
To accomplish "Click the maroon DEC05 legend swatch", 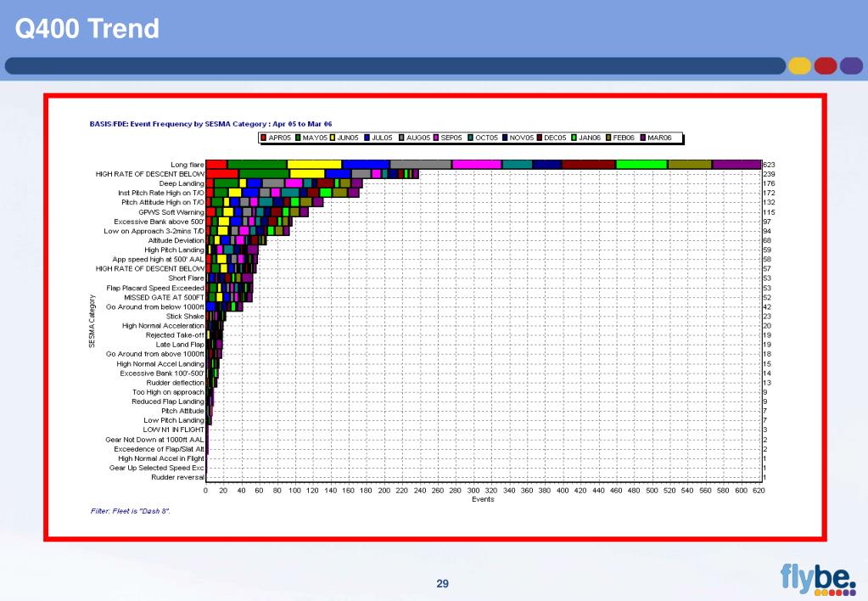I will (539, 138).
